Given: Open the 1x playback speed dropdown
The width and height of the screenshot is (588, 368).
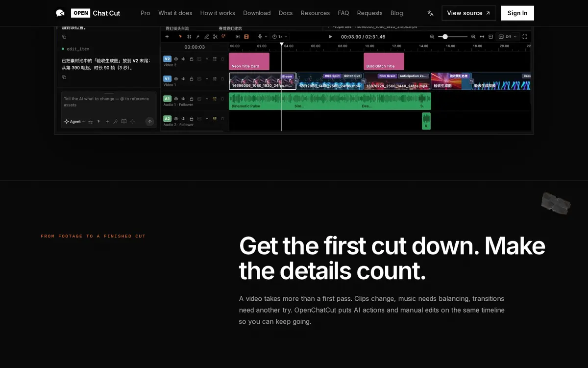Looking at the screenshot, I should point(280,36).
